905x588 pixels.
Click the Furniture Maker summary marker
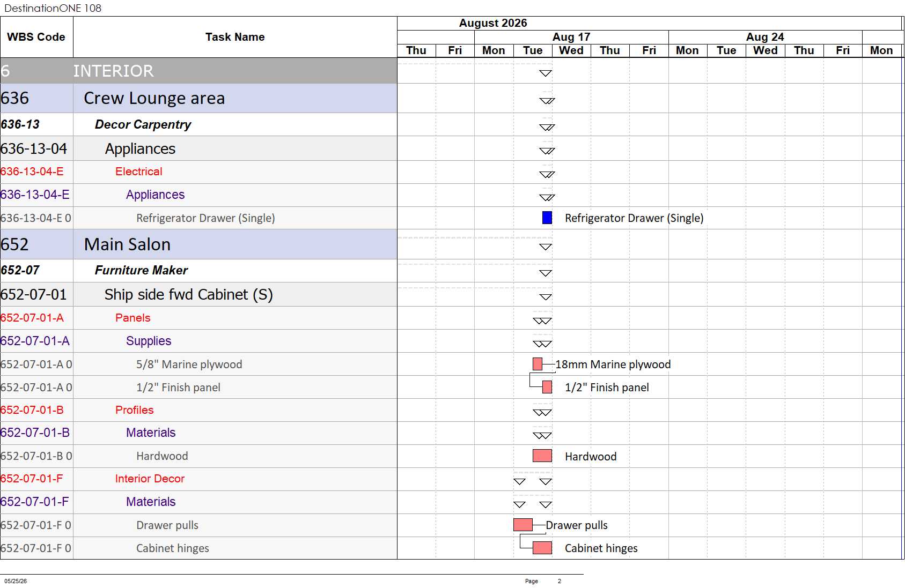click(546, 273)
